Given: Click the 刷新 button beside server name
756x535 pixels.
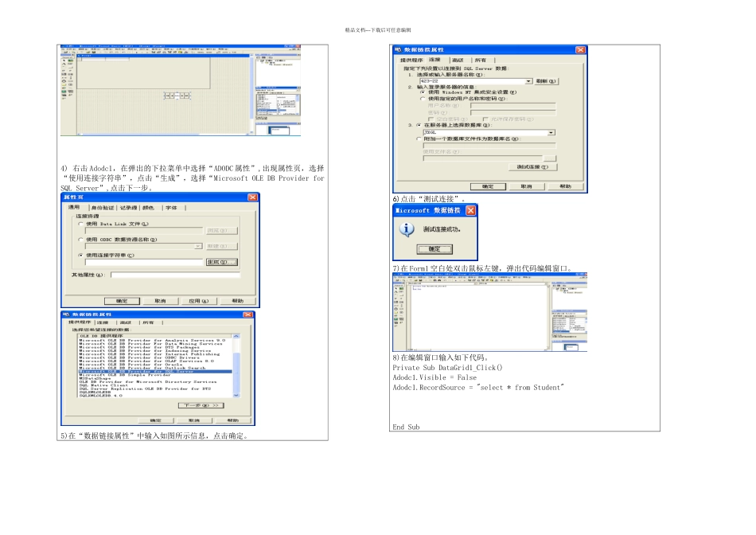Looking at the screenshot, I should pyautogui.click(x=546, y=81).
